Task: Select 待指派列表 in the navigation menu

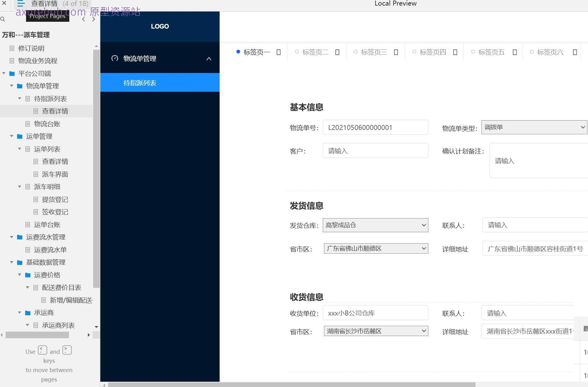Action: click(140, 82)
